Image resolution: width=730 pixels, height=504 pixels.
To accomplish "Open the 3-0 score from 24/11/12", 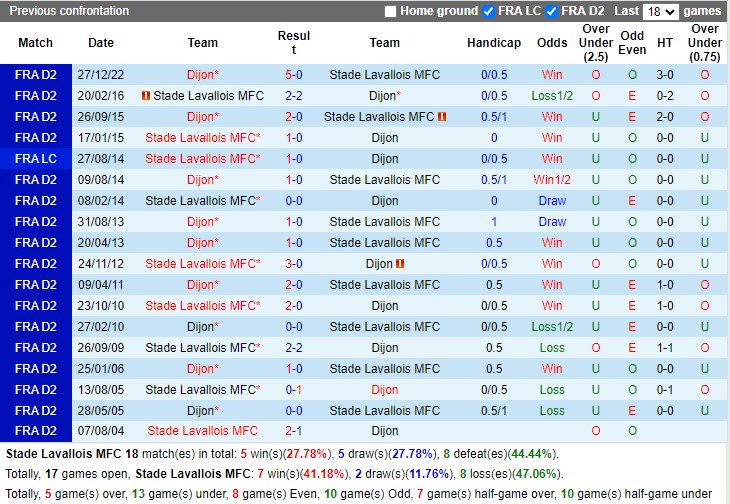I will tap(294, 264).
